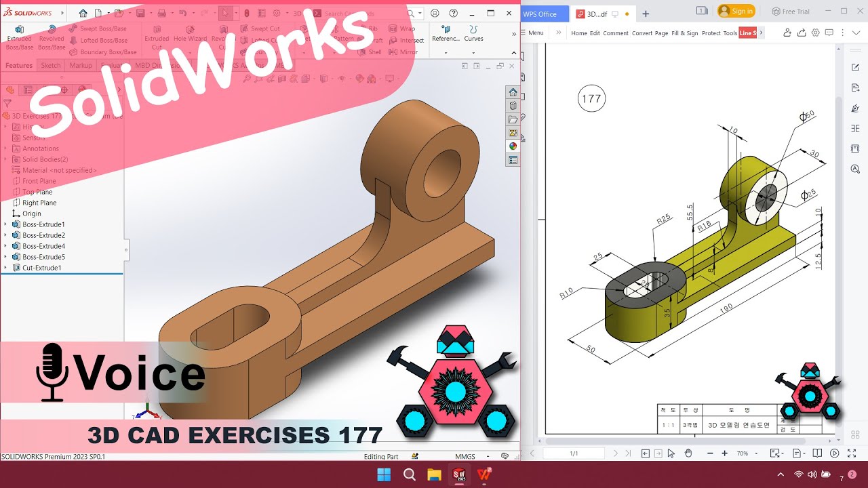Open SolidWorks Resources in the task pane
The image size is (868, 488).
pyautogui.click(x=513, y=92)
